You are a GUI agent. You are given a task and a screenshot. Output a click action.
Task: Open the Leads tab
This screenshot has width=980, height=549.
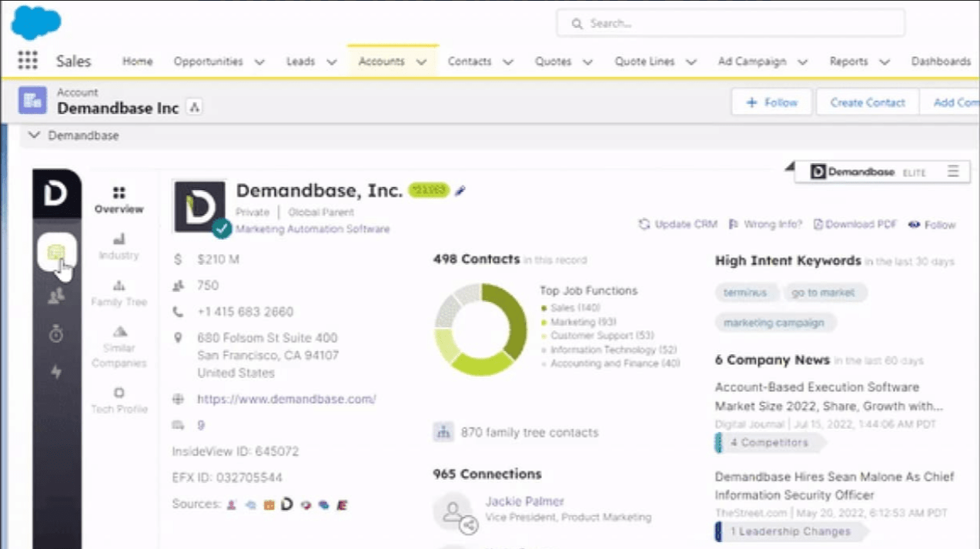pyautogui.click(x=300, y=61)
